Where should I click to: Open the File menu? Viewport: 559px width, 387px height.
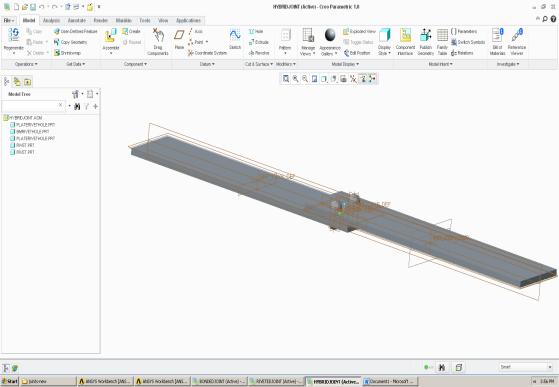(9, 21)
